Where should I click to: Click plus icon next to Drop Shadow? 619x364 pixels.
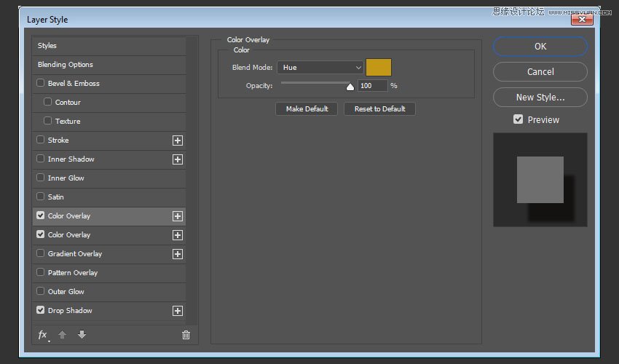pyautogui.click(x=177, y=311)
